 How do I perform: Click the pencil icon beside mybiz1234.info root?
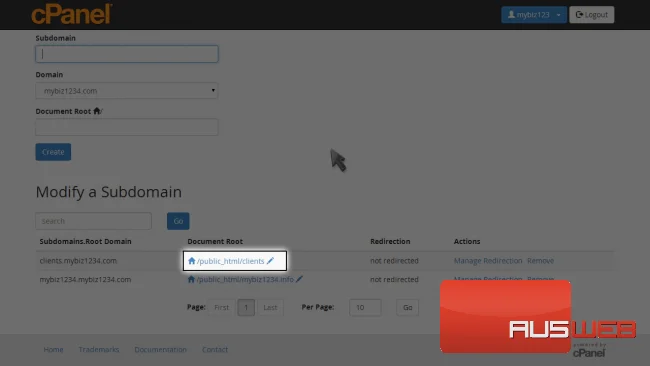coord(299,279)
